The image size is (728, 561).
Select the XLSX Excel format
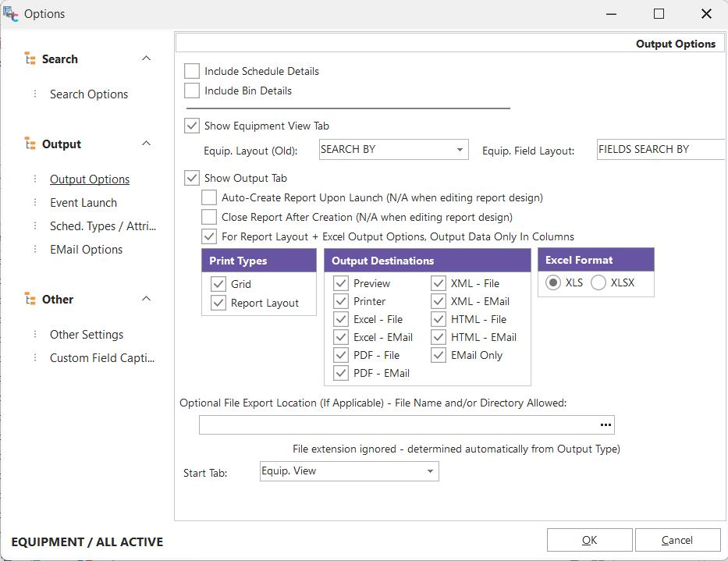(598, 283)
